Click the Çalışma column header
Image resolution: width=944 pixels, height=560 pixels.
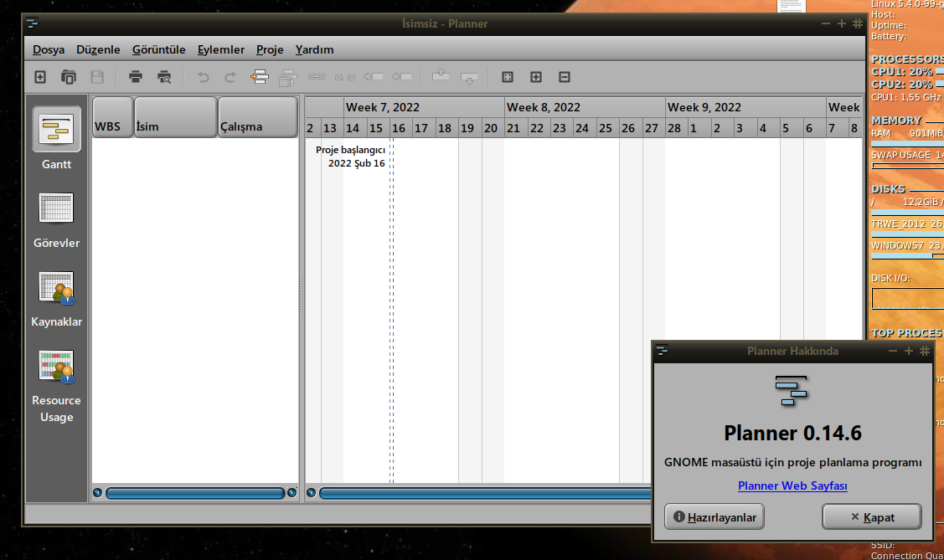click(258, 117)
